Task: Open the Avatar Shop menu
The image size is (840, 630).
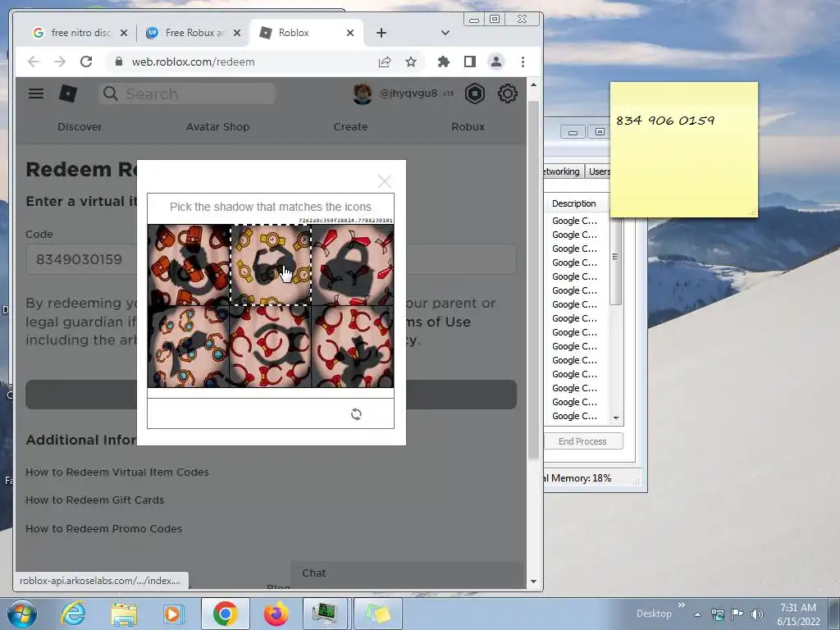Action: click(217, 127)
